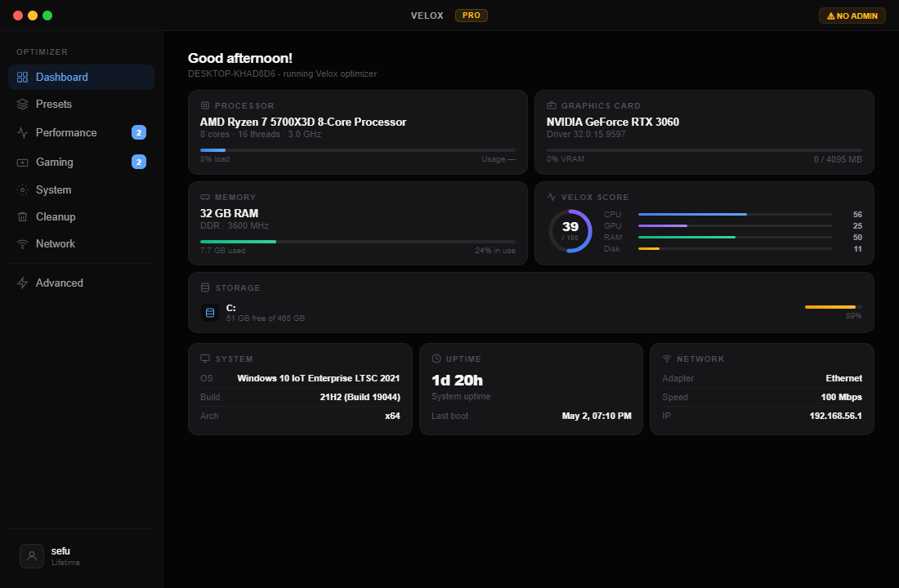Open System settings page

82,189
